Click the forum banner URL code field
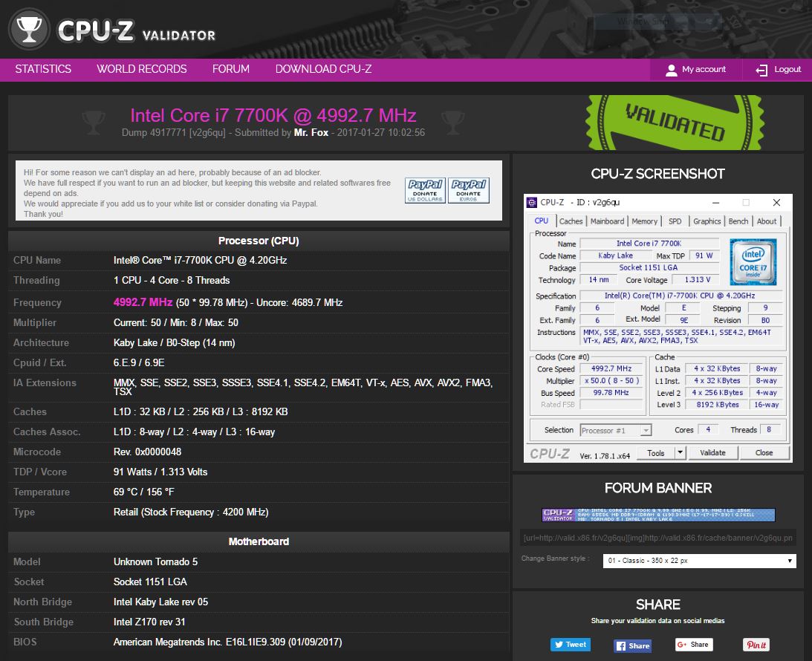 pos(657,538)
